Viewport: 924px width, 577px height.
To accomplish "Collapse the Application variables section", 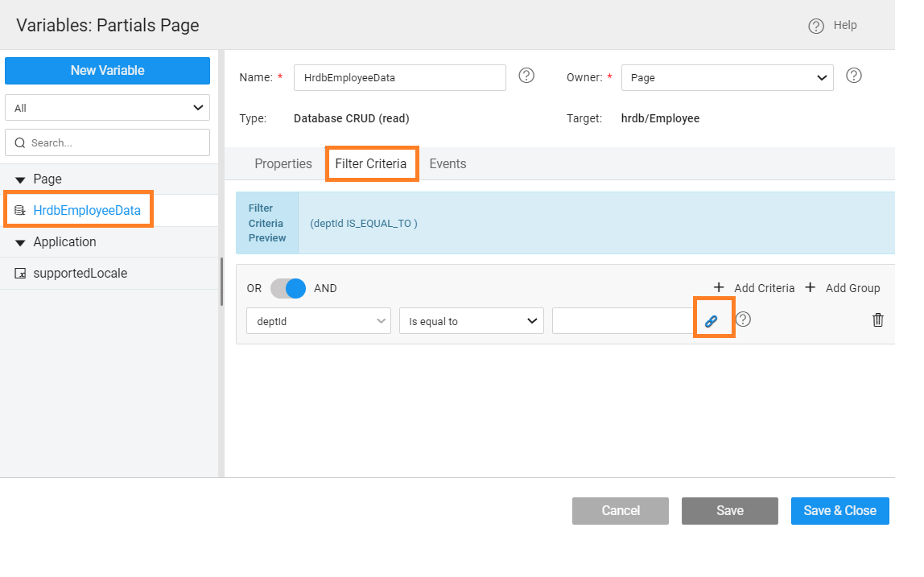I will [x=21, y=242].
